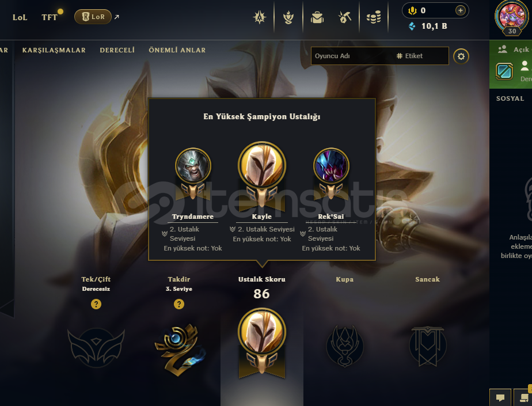Screen dimensions: 532x406
Task: Open the Collection icon in top bar
Action: pyautogui.click(x=288, y=17)
